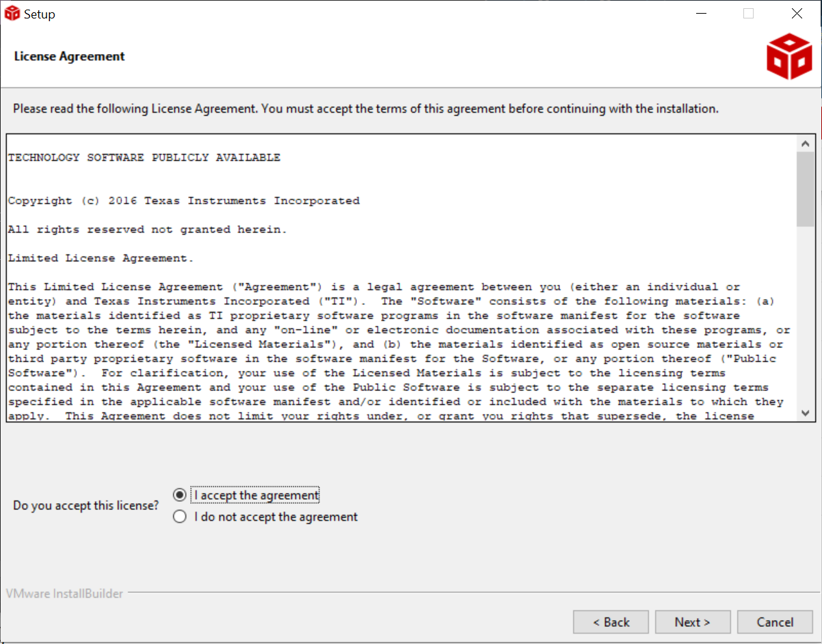
Task: Maximize the Setup window
Action: pos(749,13)
